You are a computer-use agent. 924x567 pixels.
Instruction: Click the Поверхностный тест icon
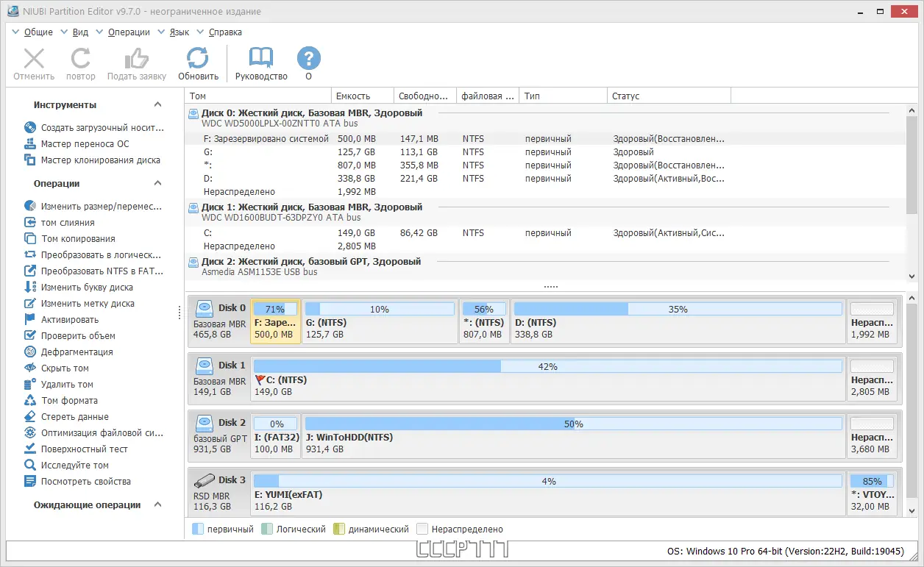(x=30, y=449)
